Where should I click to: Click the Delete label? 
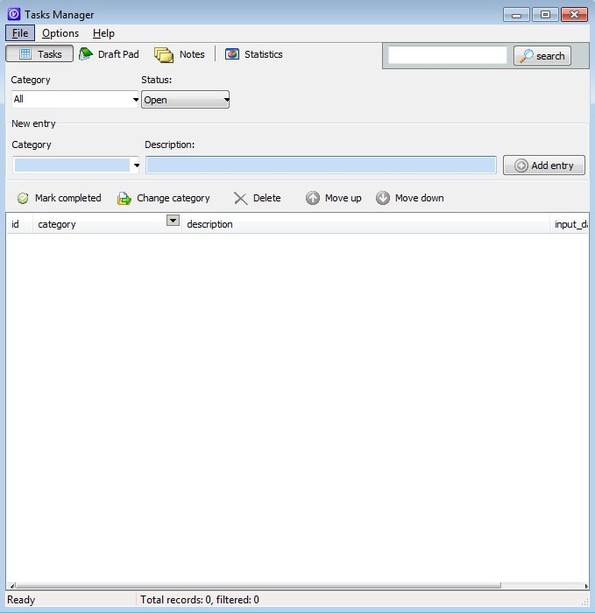coord(267,198)
